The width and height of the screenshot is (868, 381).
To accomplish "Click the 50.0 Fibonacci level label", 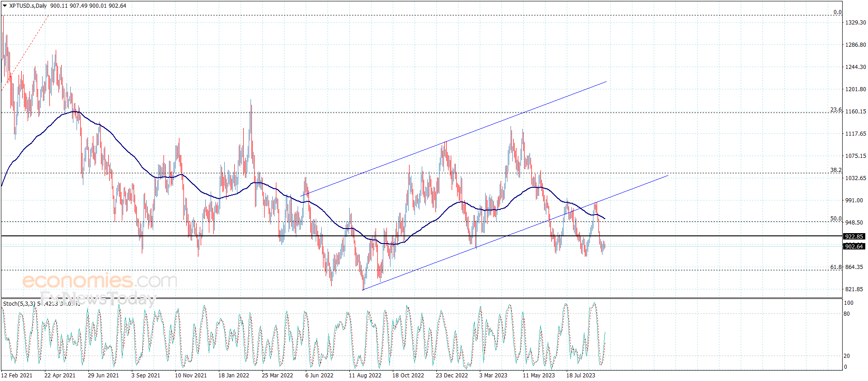I will pyautogui.click(x=836, y=219).
